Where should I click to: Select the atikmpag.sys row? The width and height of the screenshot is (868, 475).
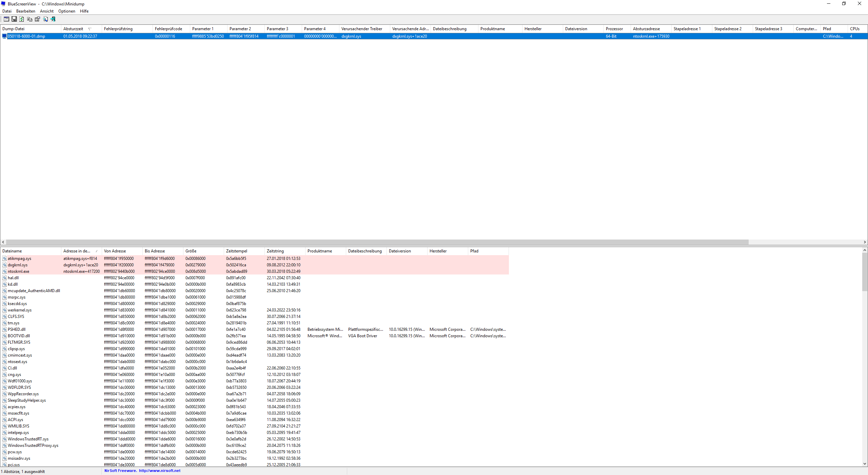pos(19,259)
